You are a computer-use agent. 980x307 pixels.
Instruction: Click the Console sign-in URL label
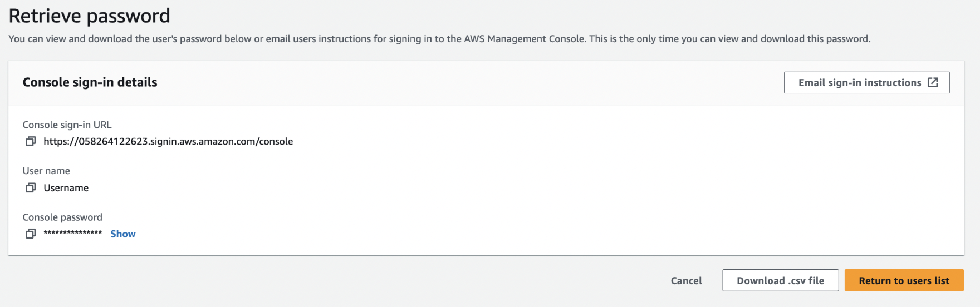(67, 125)
